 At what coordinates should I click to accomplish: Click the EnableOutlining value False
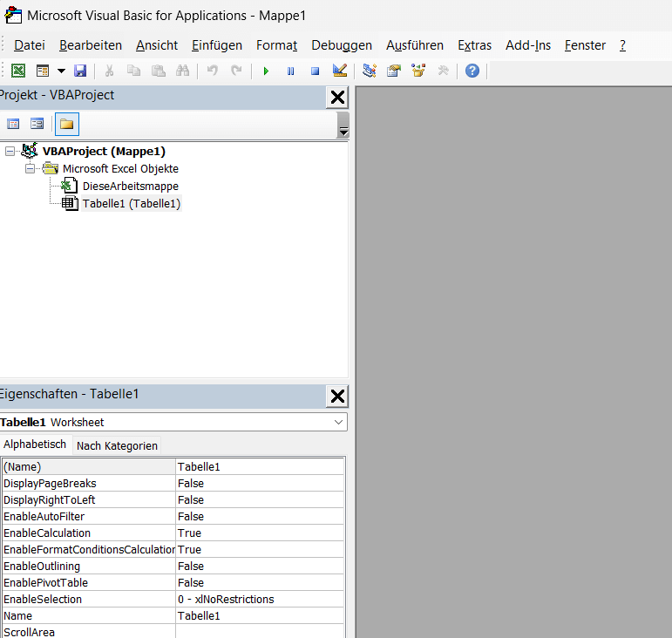260,566
